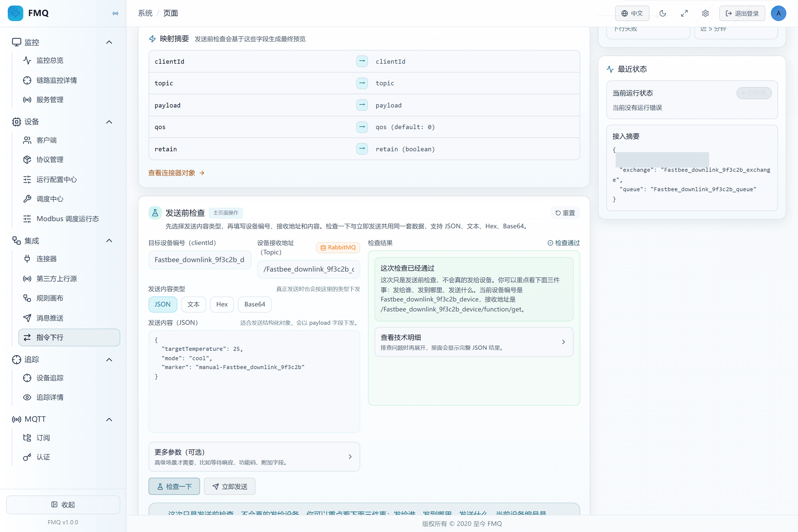Go to 服务管理 page

click(69, 100)
